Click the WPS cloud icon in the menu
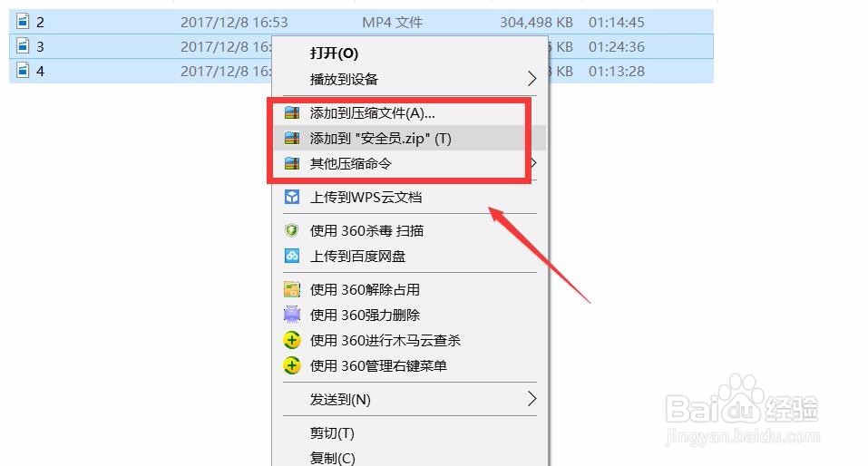Image resolution: width=868 pixels, height=466 pixels. coord(292,197)
